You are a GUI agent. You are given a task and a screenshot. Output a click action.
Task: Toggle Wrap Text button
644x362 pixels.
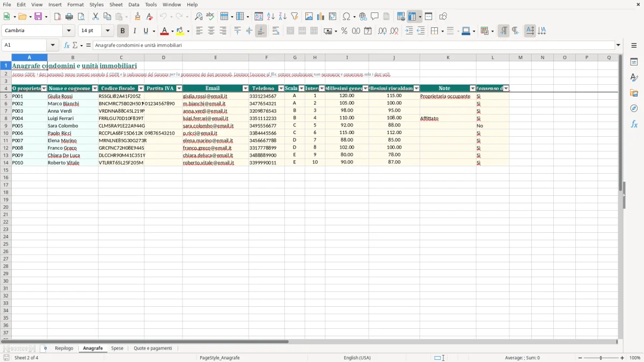276,31
